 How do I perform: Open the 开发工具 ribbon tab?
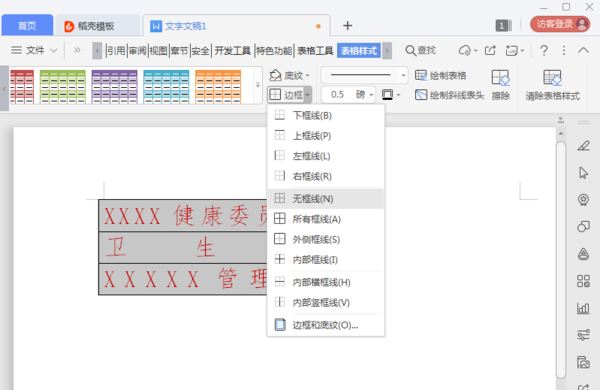[232, 51]
